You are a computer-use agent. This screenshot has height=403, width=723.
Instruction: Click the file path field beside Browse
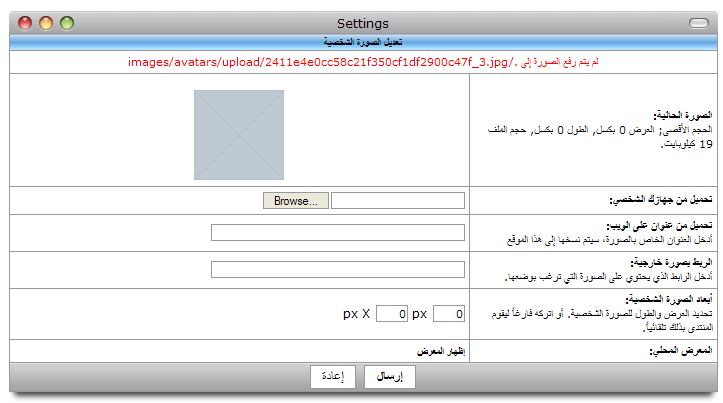click(x=397, y=201)
